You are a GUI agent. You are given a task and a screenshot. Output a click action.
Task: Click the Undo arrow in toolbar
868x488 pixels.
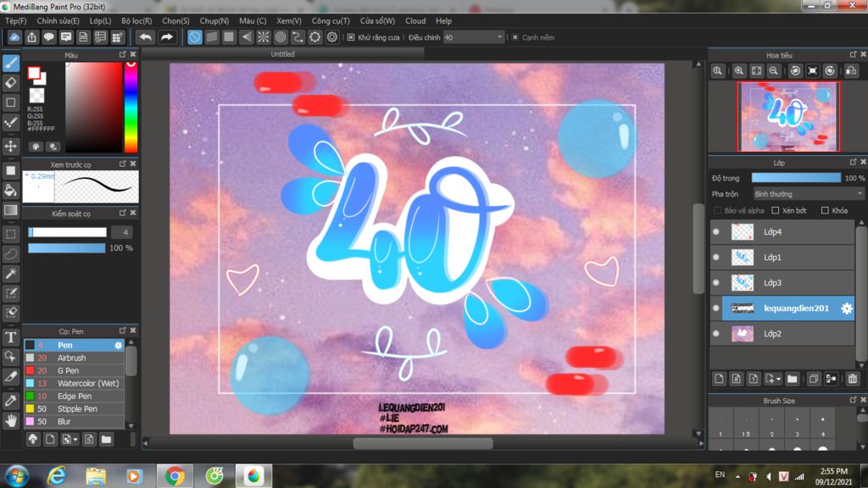pos(146,37)
